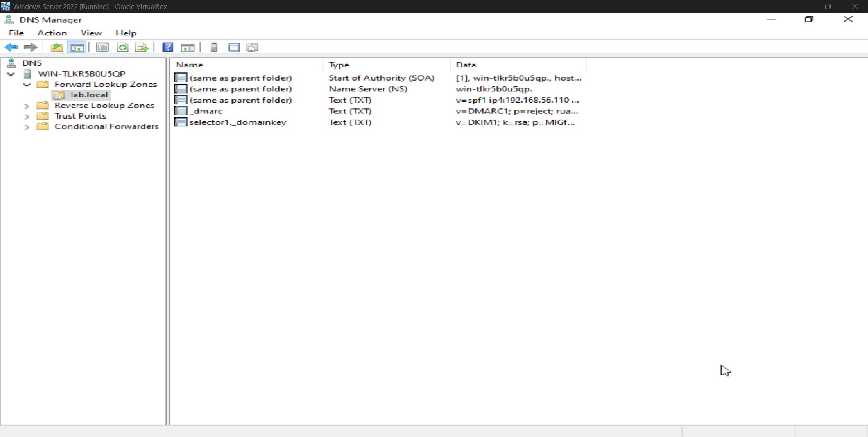Open the View menu

click(x=91, y=33)
